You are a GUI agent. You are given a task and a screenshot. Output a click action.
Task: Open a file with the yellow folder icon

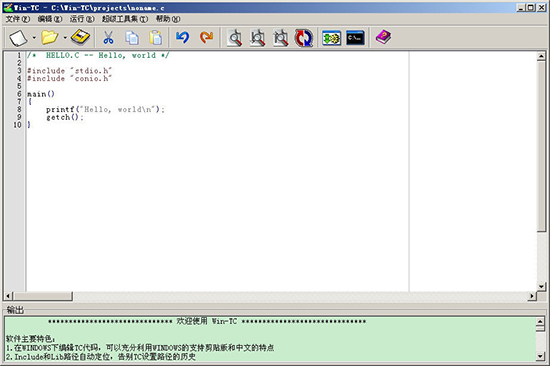(x=49, y=38)
